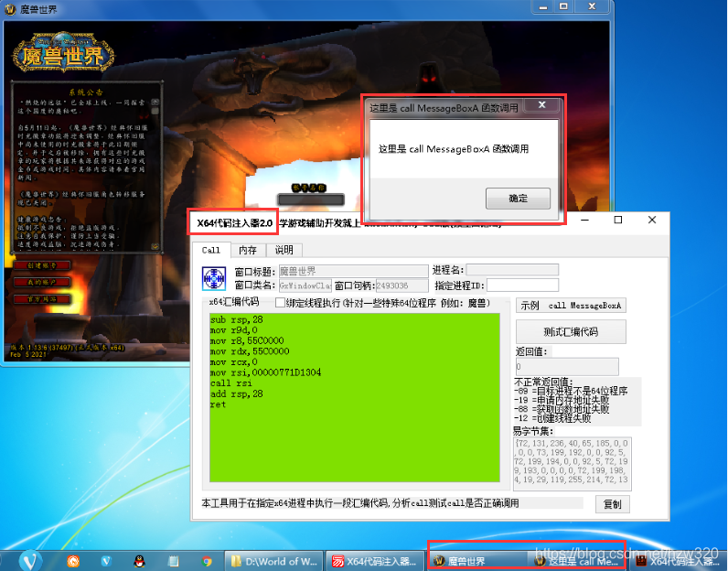Click code line "mov rsi,00000771D1304"
728x571 pixels.
265,372
